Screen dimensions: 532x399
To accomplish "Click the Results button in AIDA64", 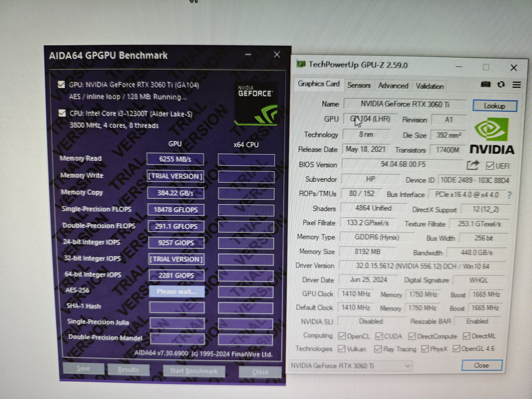I will [128, 369].
